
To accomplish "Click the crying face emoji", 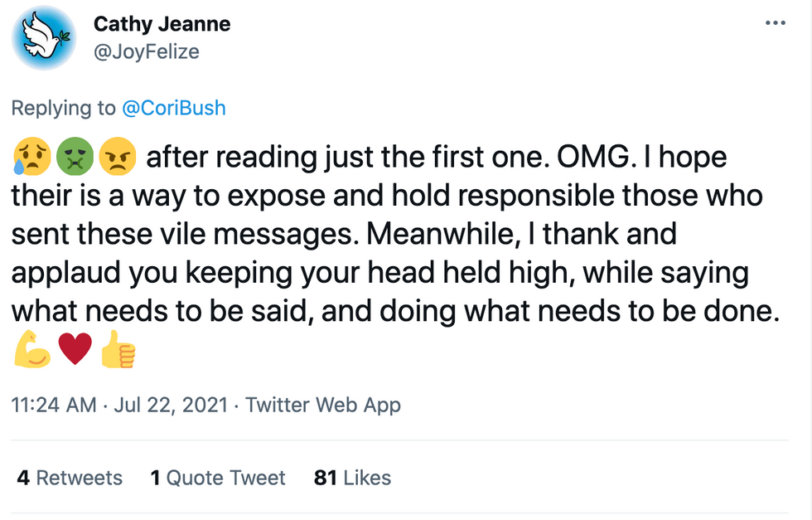I will [31, 158].
